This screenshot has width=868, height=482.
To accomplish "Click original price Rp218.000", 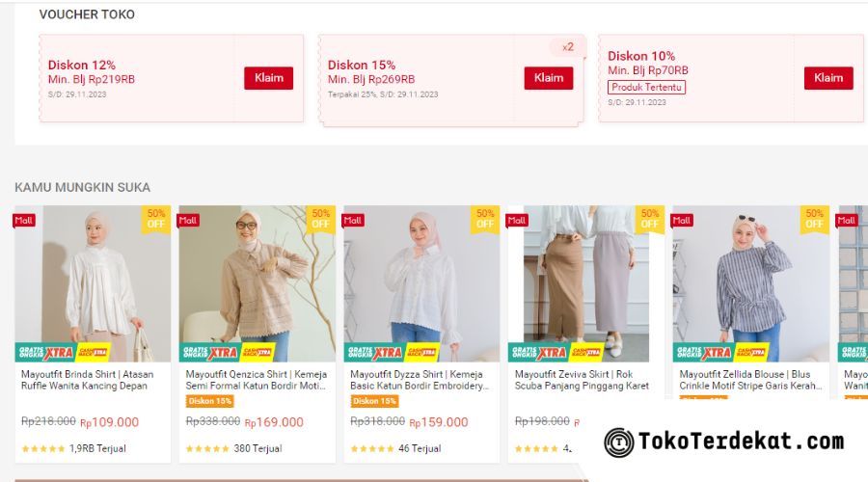I will coord(48,421).
